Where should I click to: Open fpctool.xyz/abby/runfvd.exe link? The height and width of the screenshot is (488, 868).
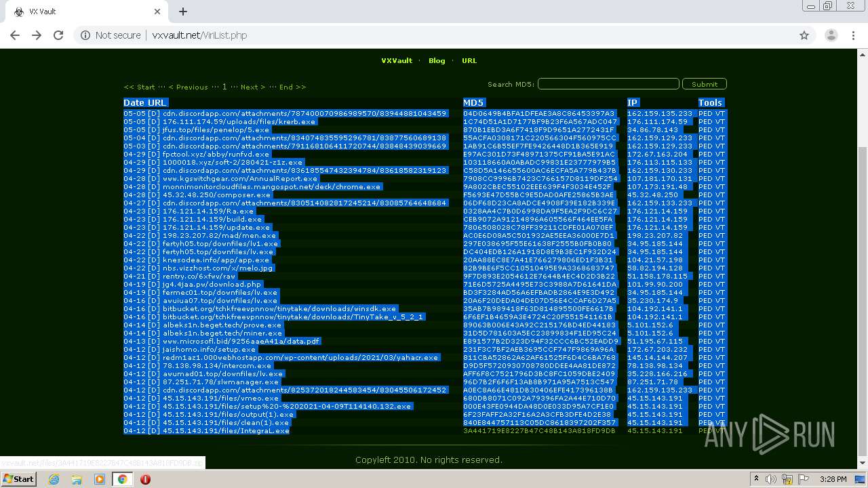pos(216,154)
